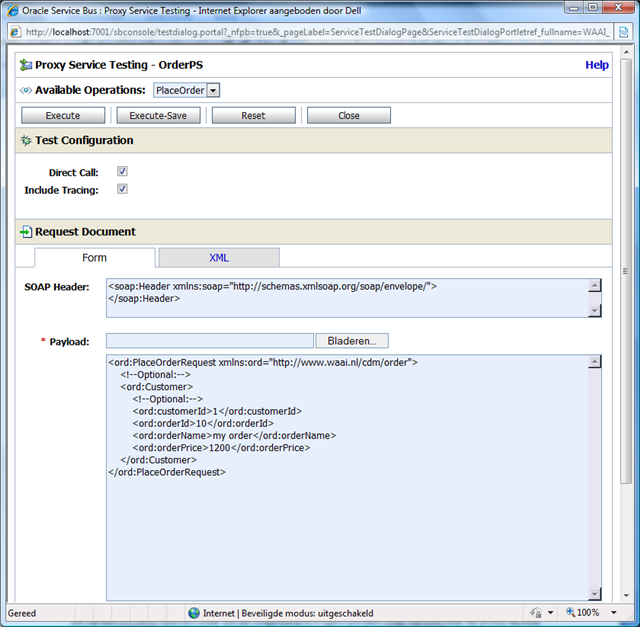Screen dimensions: 640x627
Task: Click the Test Configuration gear icon
Action: point(26,140)
